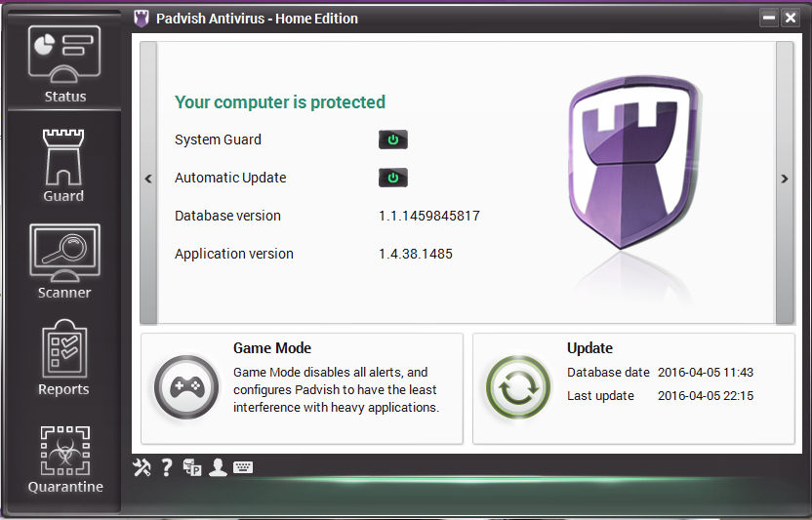Open the Scanner section
The width and height of the screenshot is (812, 520).
coord(64,254)
